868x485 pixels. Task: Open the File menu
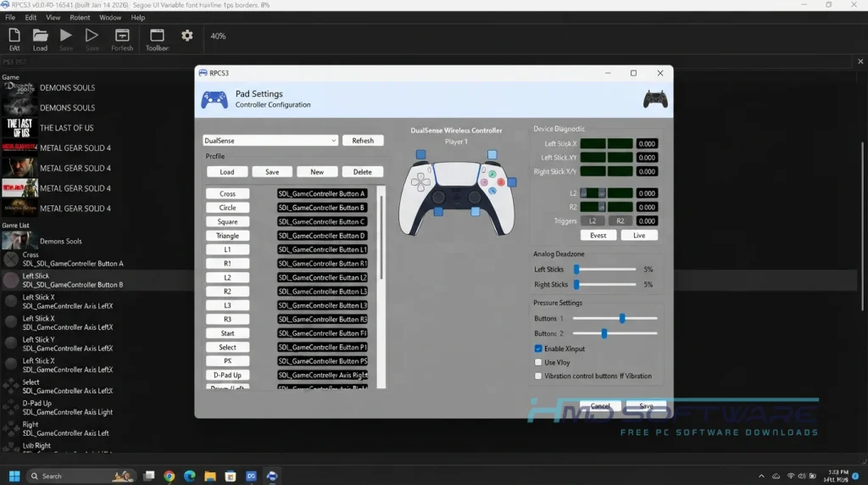(x=10, y=18)
